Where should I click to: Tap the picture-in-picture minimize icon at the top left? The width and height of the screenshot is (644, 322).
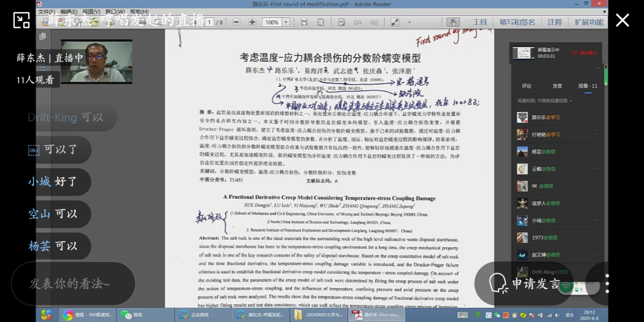click(21, 20)
